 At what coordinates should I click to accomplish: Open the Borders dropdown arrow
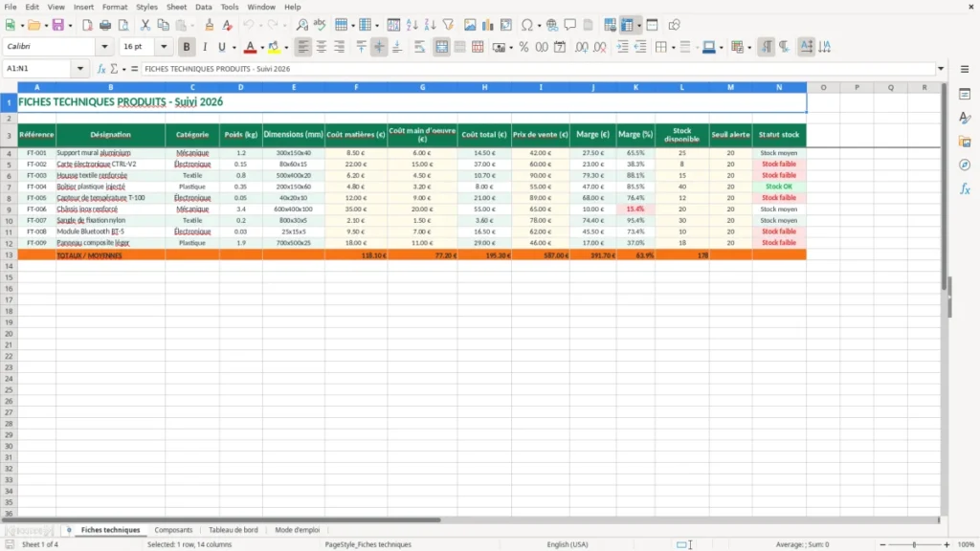click(673, 48)
